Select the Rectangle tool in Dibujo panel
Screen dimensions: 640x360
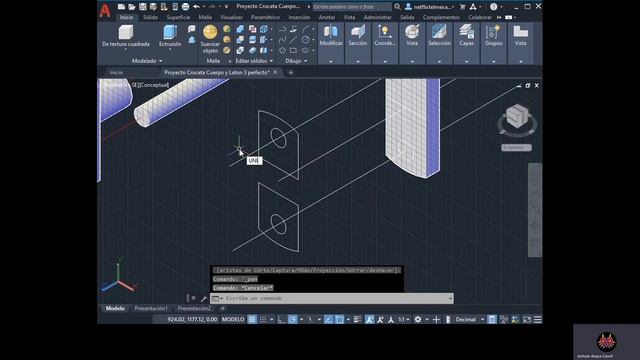click(x=293, y=50)
